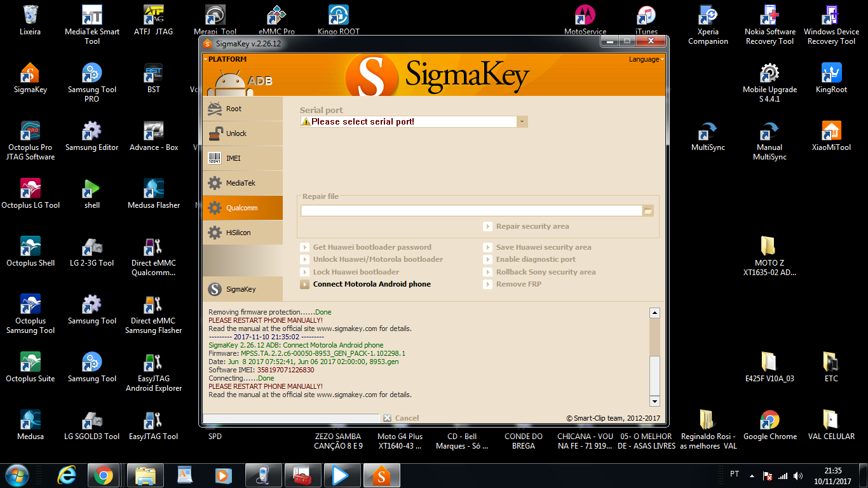Click Get Huawei bootloader password
Screen dimensions: 868x488
point(365,247)
